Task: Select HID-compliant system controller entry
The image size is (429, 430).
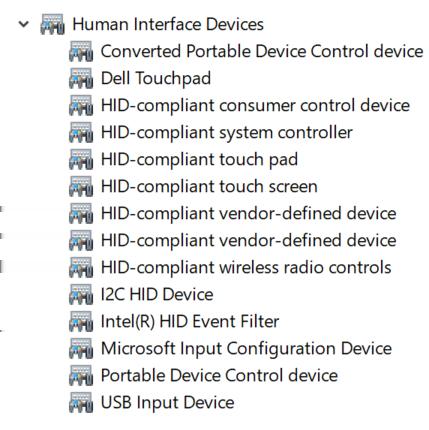Action: (227, 132)
